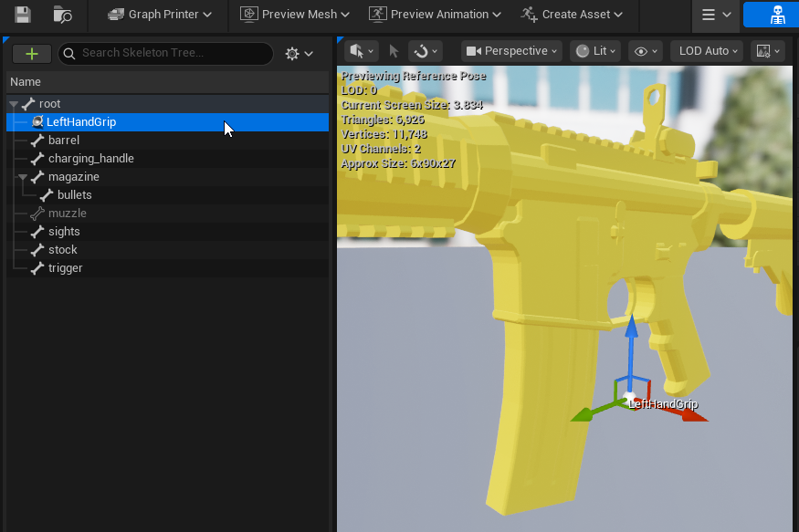Open viewport image preview options icon

[768, 51]
